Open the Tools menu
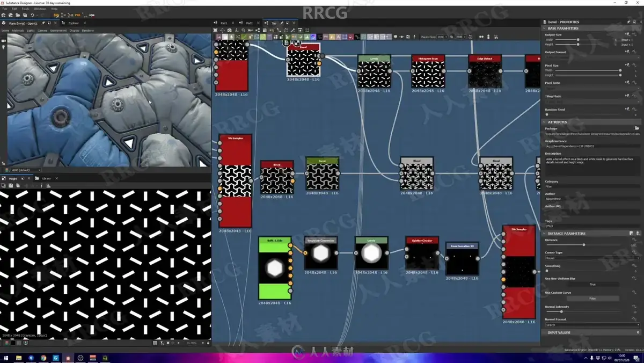Screen dimensions: 644x363 pyautogui.click(x=25, y=9)
